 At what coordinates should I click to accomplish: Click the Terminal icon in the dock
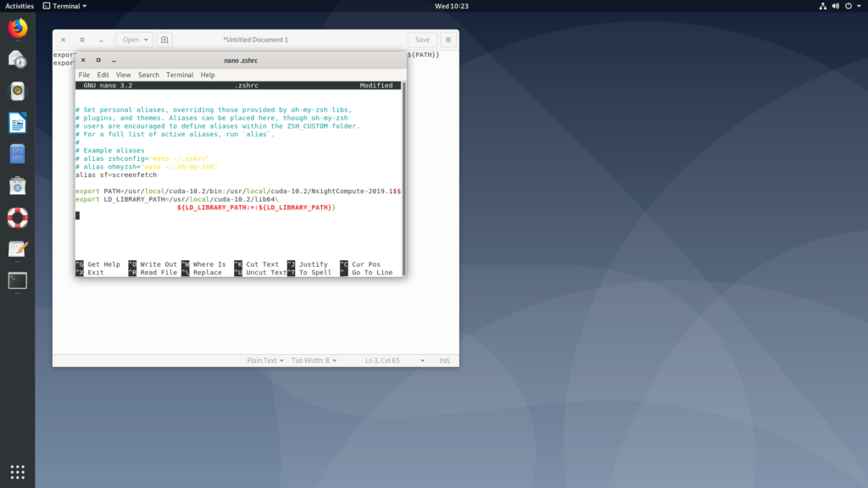pos(18,280)
